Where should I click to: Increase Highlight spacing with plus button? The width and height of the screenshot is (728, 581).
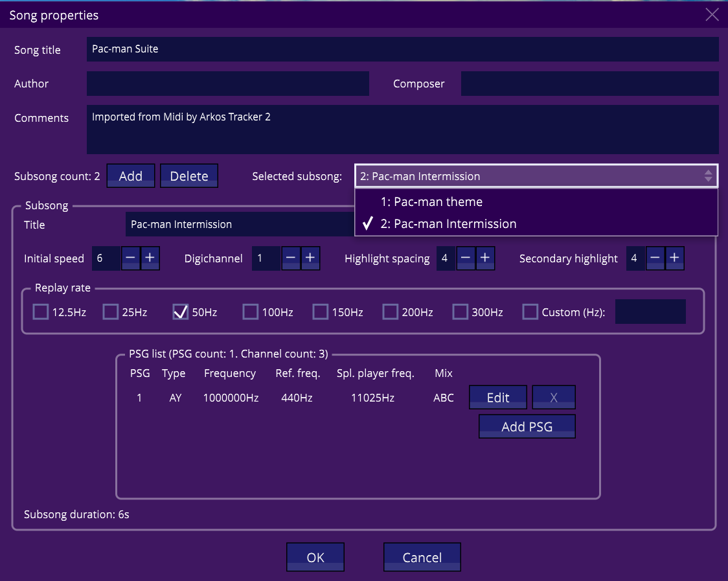(485, 258)
